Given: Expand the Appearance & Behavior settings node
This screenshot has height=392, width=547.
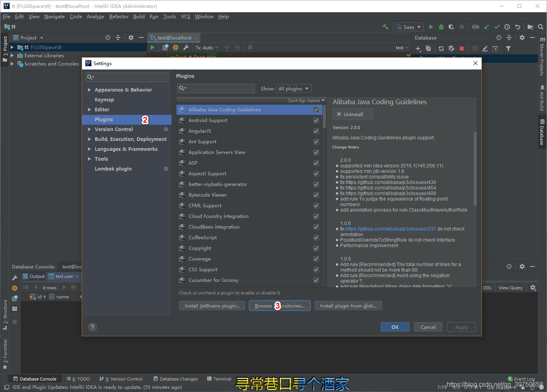Looking at the screenshot, I should (x=90, y=90).
